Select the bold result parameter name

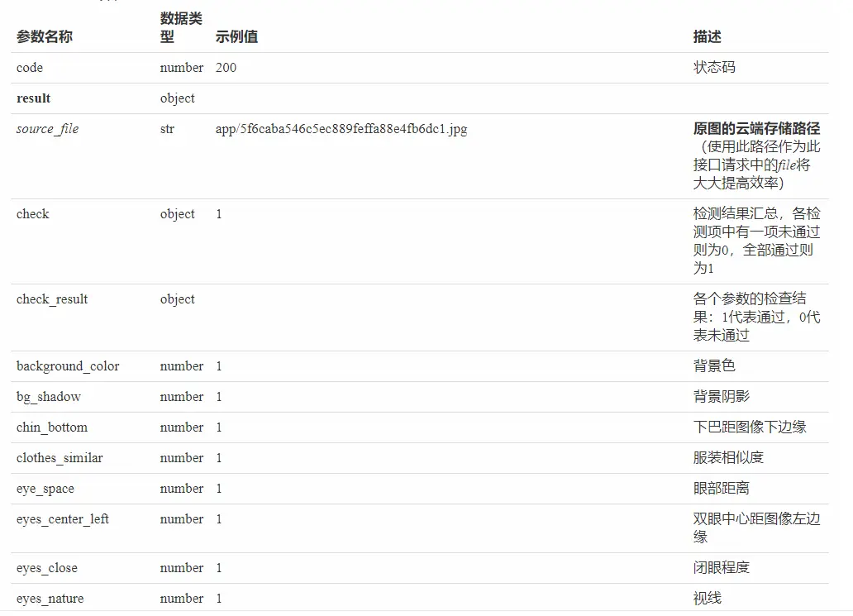[x=33, y=98]
